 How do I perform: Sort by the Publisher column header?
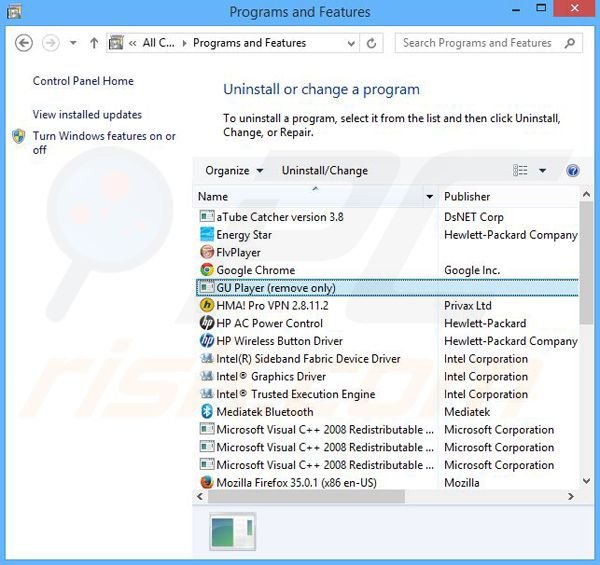pos(508,197)
